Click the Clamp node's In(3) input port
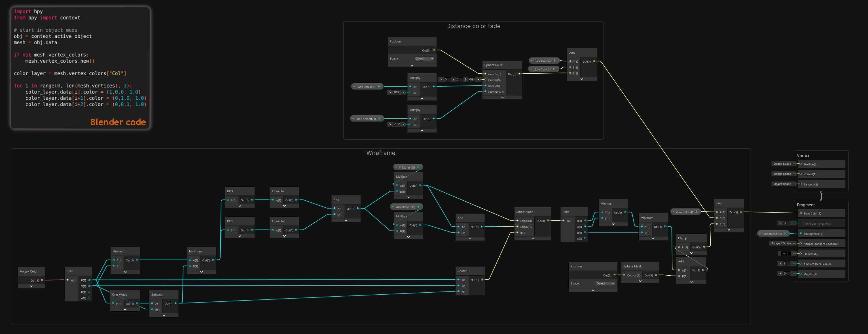This screenshot has height=334, width=868. [679, 247]
